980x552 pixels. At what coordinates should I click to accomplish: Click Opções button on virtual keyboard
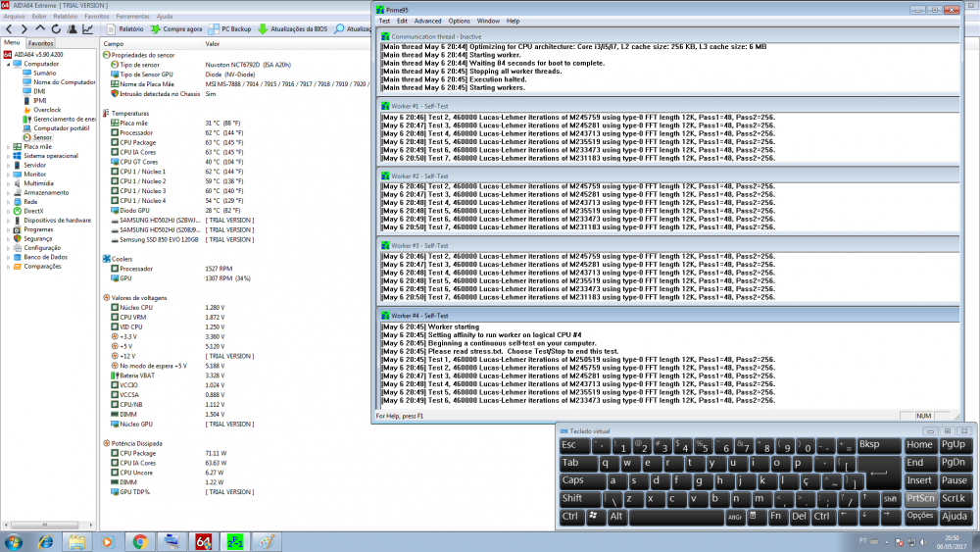click(920, 516)
